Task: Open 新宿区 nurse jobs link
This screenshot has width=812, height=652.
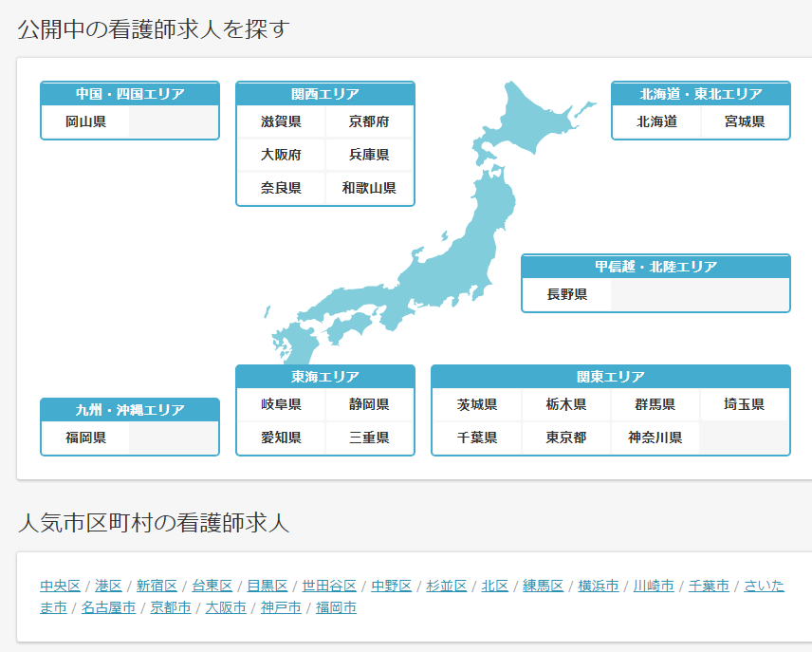Action: point(157,586)
